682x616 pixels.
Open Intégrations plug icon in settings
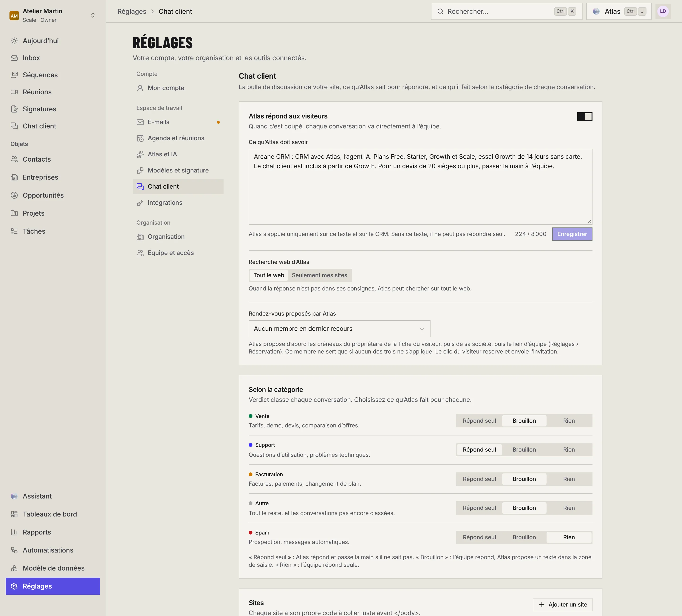tap(140, 203)
